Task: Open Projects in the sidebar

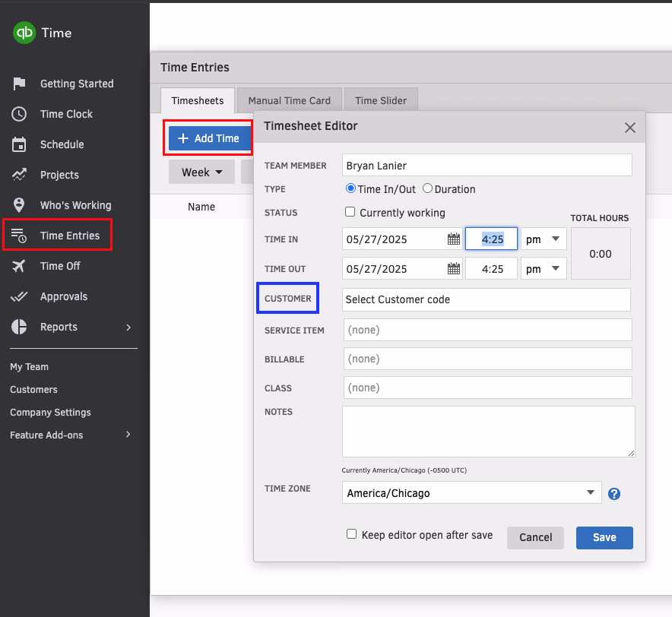Action: 59,175
